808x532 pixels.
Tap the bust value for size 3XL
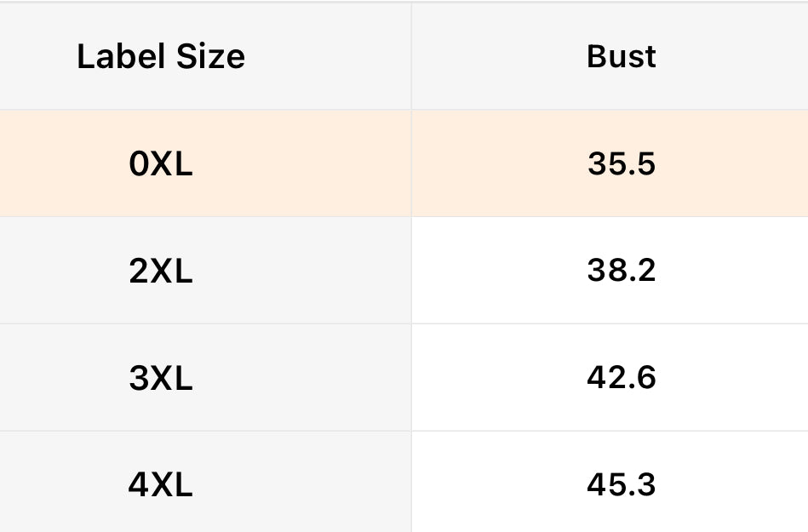(622, 378)
